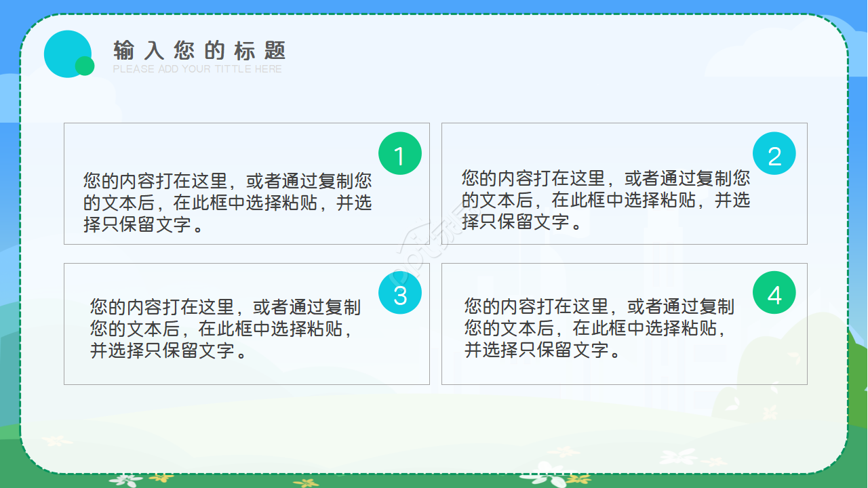
Task: Select the paragraph text in box 2
Action: [606, 200]
